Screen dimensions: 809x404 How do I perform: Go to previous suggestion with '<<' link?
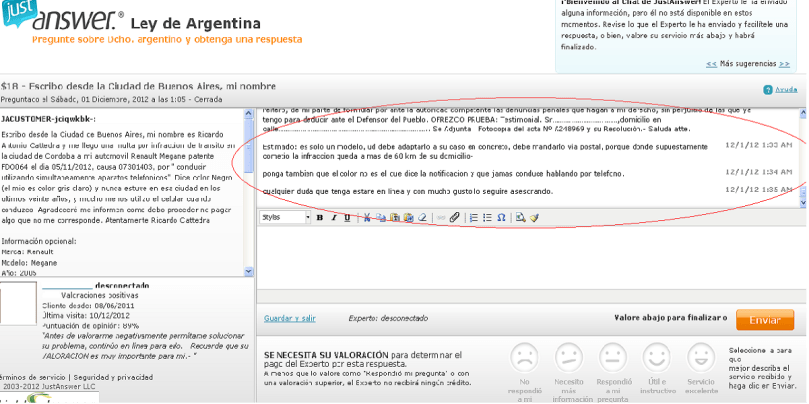point(711,64)
